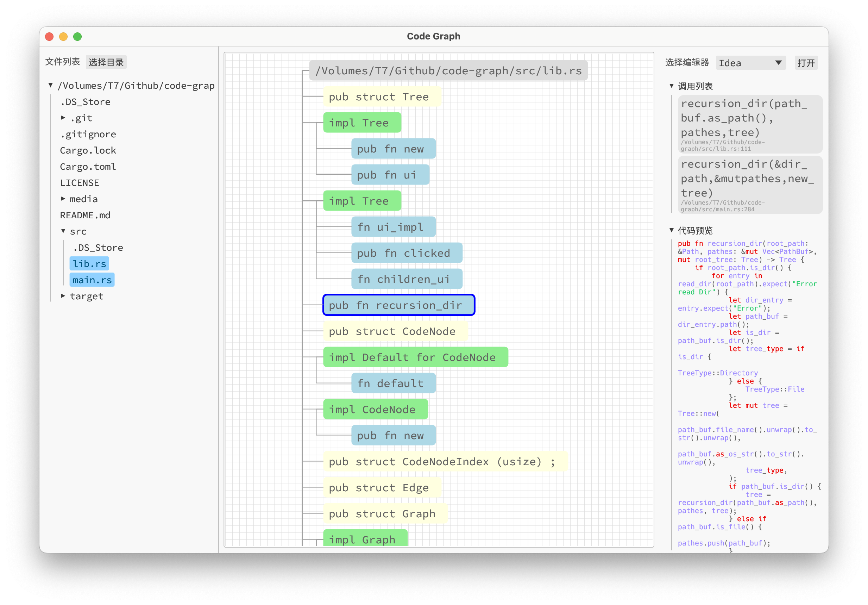Click the lib.rs file path header node
The width and height of the screenshot is (868, 605).
448,71
